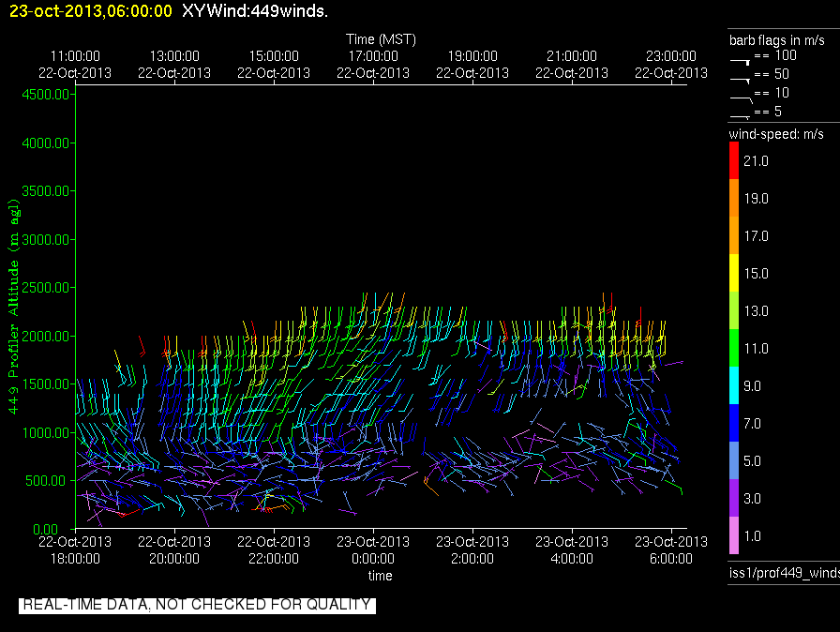Click the 50 m/s barb flag symbol
Image resolution: width=840 pixels, height=632 pixels.
coord(741,77)
